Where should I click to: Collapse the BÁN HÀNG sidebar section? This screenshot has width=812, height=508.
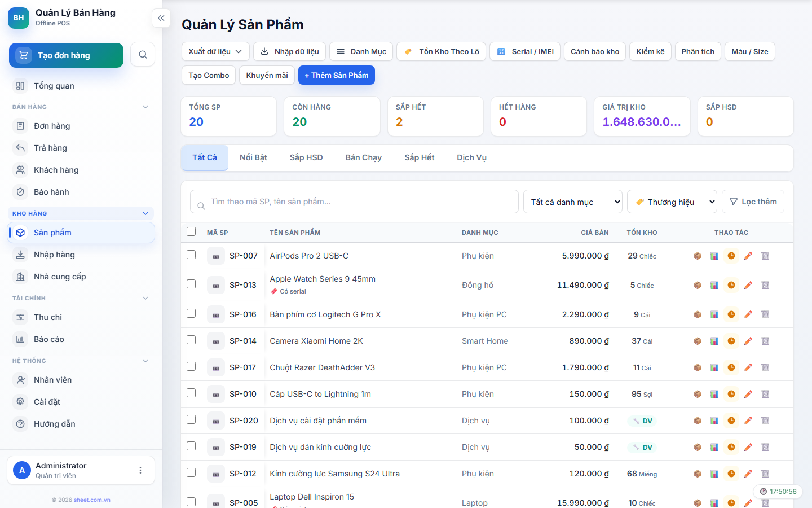(81, 107)
